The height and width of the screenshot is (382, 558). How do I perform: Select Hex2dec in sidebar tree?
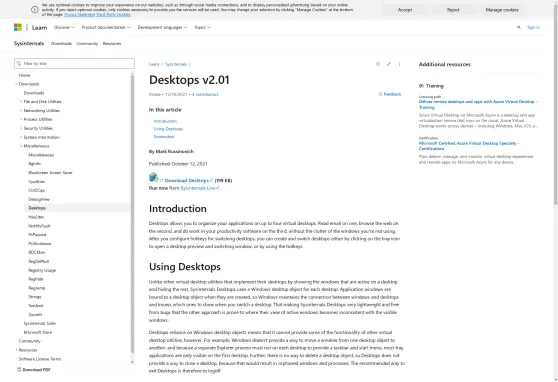tap(36, 217)
